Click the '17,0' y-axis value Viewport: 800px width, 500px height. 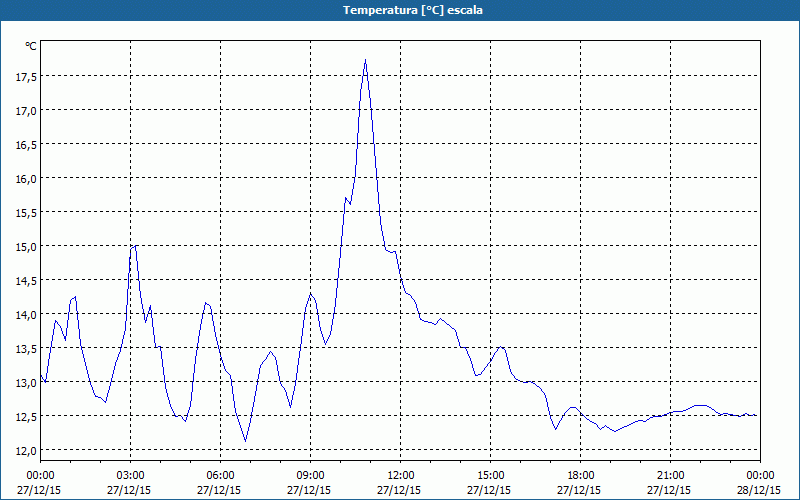click(27, 111)
